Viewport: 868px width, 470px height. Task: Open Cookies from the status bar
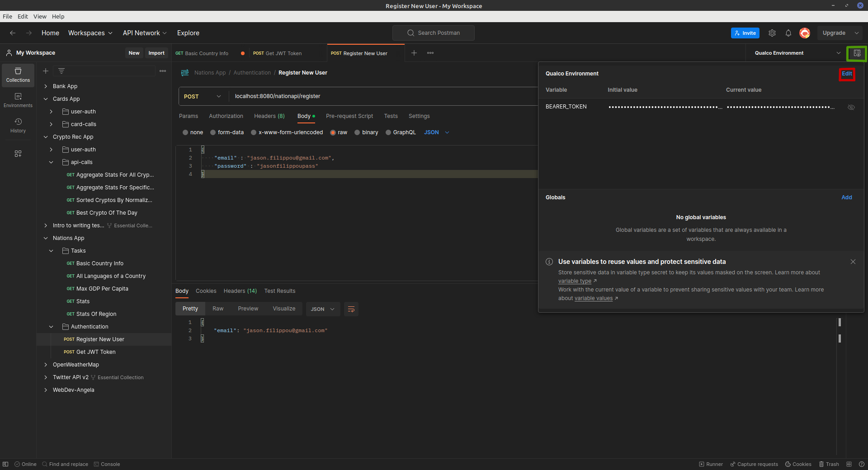pos(798,464)
